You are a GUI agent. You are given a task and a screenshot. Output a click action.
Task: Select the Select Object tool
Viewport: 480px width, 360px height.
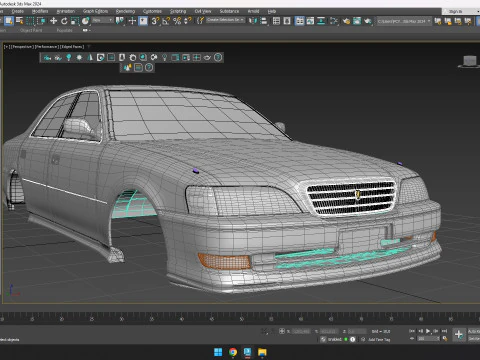9,21
